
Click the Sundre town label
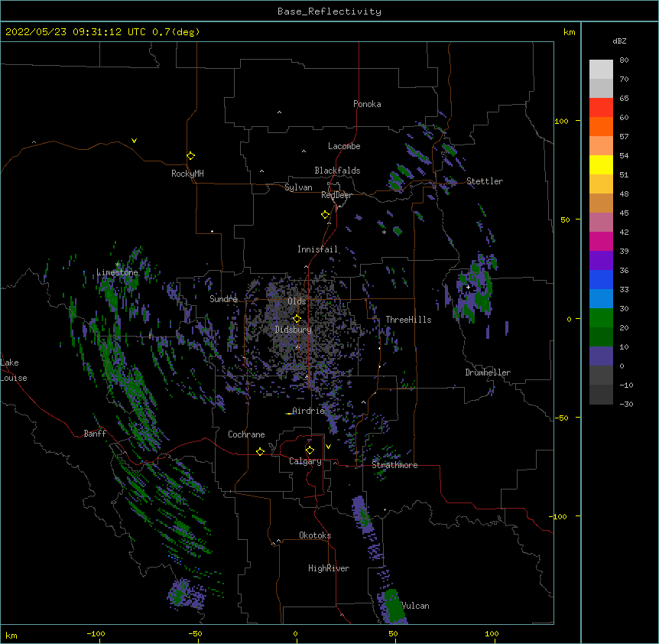(x=223, y=299)
